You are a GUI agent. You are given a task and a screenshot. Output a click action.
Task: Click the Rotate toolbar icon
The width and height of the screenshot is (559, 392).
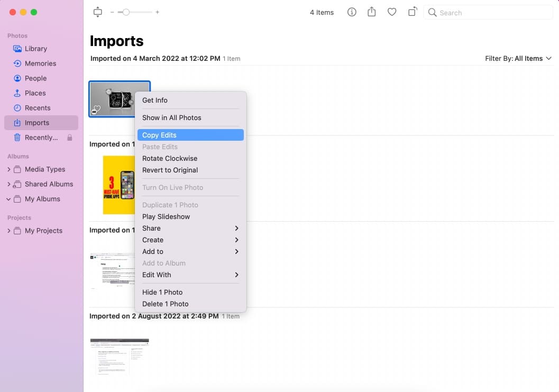click(x=413, y=12)
